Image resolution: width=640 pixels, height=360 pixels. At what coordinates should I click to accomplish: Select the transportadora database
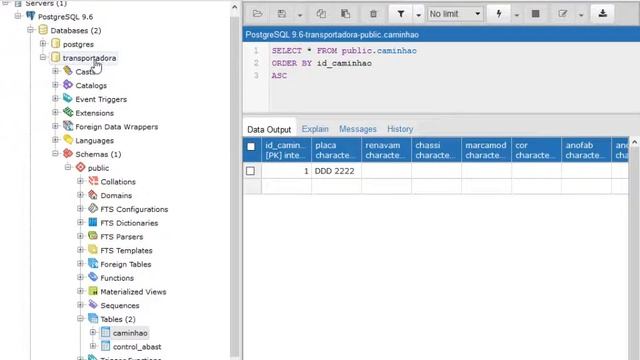pyautogui.click(x=89, y=58)
